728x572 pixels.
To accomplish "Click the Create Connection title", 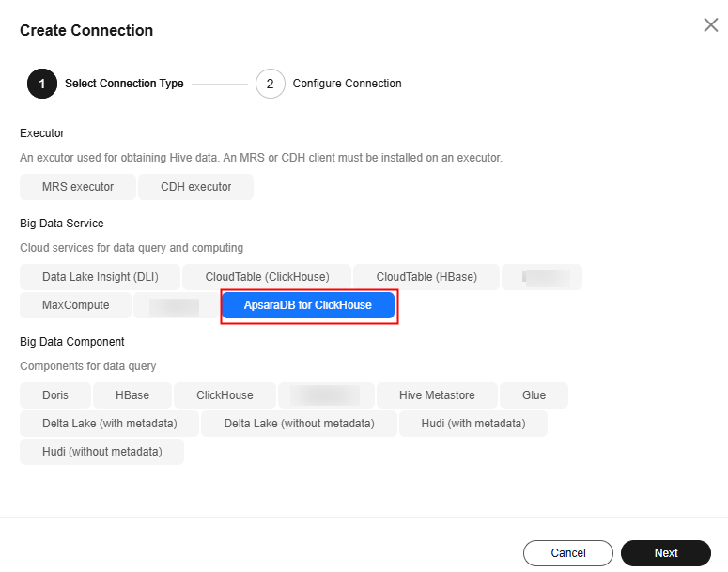I will pyautogui.click(x=86, y=30).
